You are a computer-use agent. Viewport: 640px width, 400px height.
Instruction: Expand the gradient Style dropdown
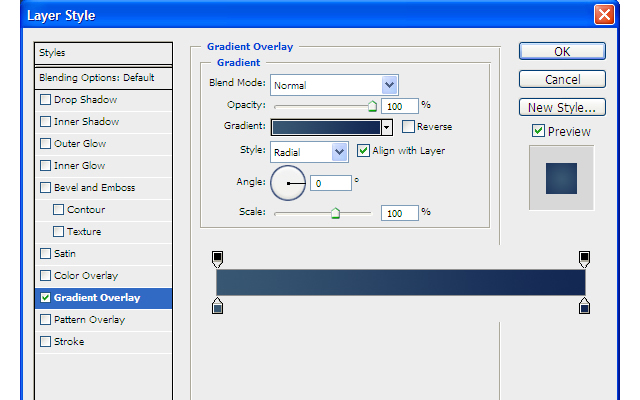[x=339, y=151]
